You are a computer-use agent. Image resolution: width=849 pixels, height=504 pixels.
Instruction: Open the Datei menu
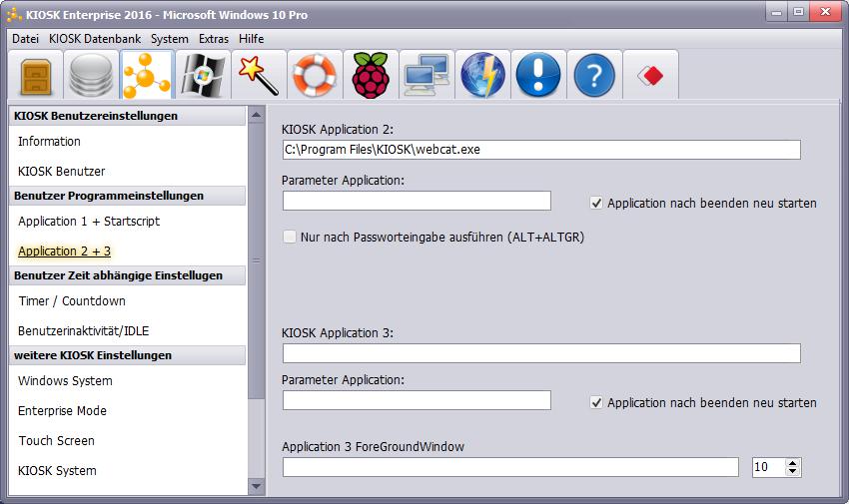coord(25,39)
